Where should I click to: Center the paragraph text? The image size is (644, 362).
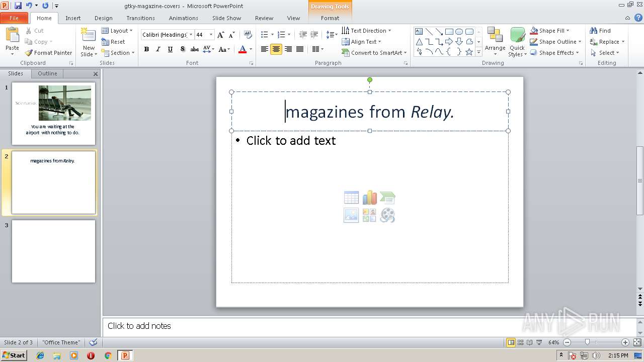(276, 49)
